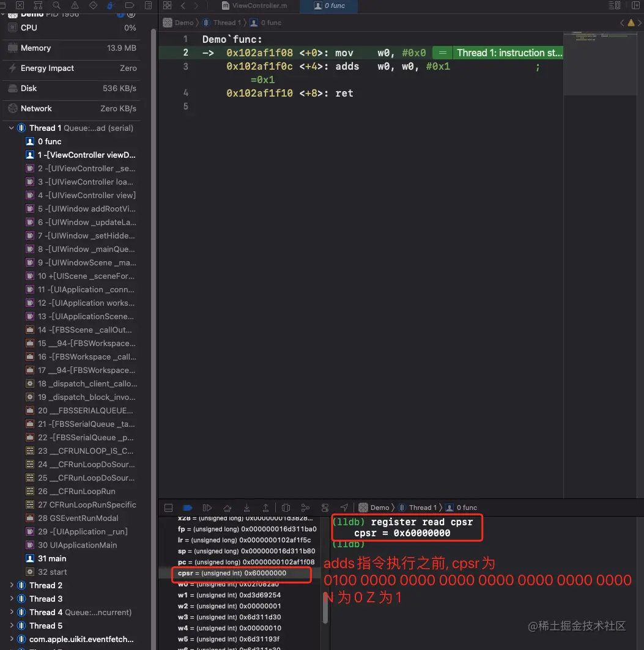This screenshot has height=650, width=644.
Task: Click the simulate location arrow icon
Action: (x=344, y=508)
